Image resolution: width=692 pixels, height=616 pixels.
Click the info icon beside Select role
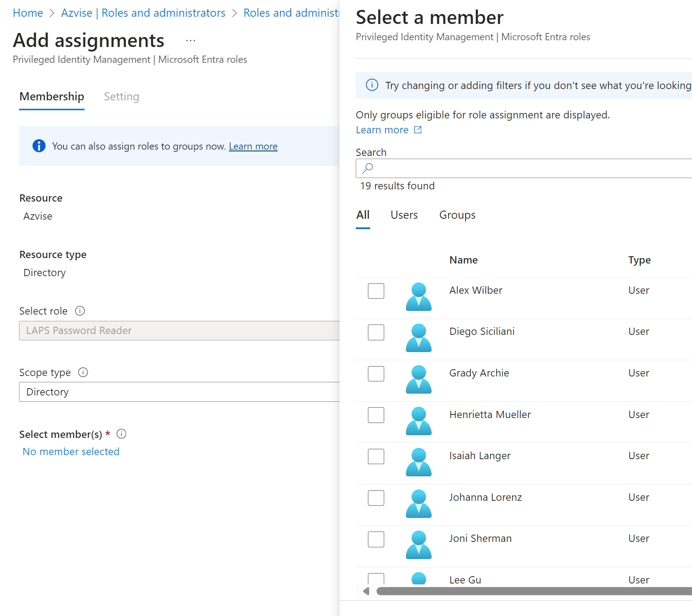point(80,311)
